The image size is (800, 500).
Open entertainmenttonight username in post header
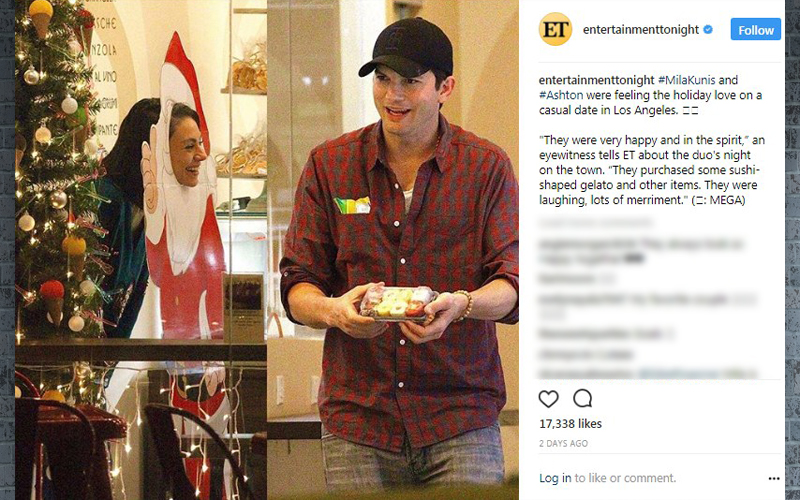click(x=641, y=30)
